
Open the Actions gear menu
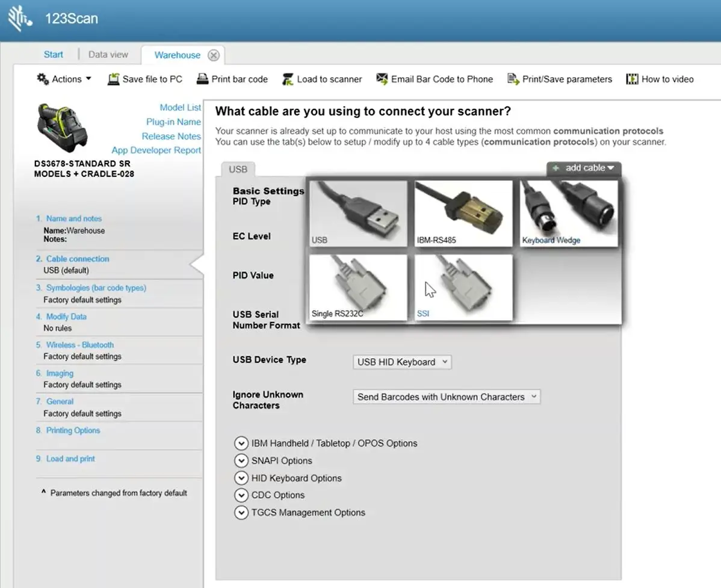pyautogui.click(x=63, y=79)
